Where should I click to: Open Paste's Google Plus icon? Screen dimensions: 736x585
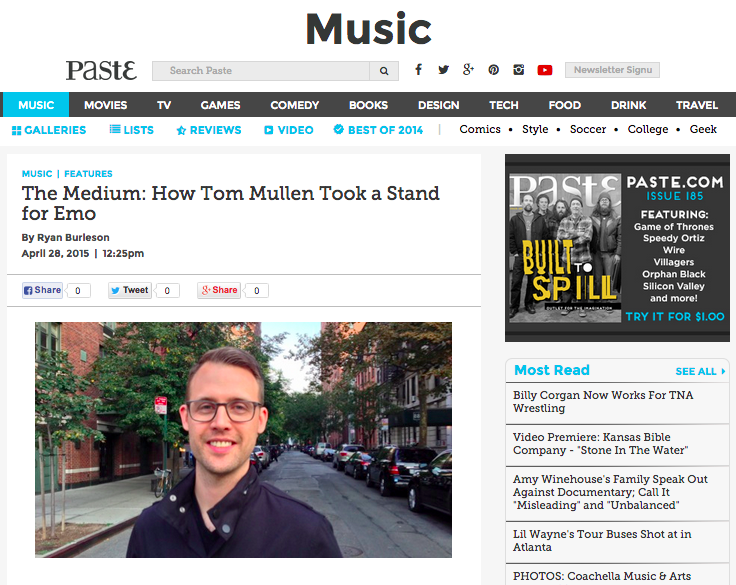click(468, 70)
